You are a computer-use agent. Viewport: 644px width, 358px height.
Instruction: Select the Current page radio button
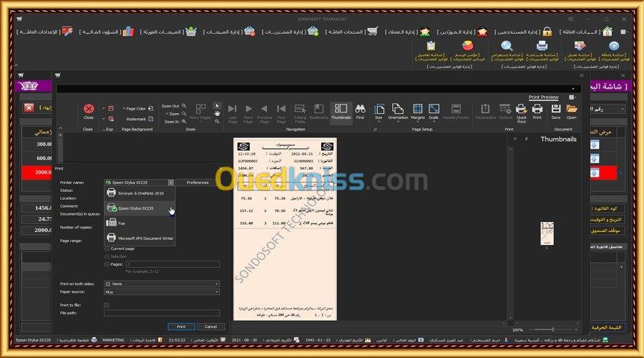107,248
